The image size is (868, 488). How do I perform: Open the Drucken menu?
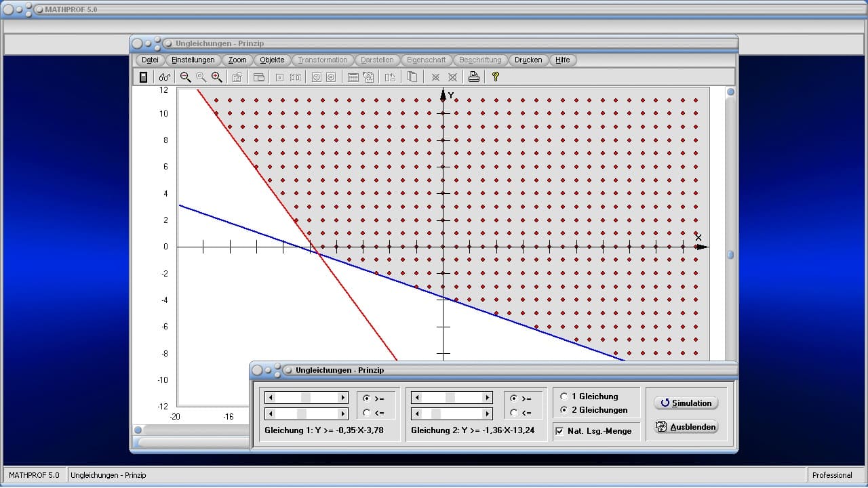[528, 60]
